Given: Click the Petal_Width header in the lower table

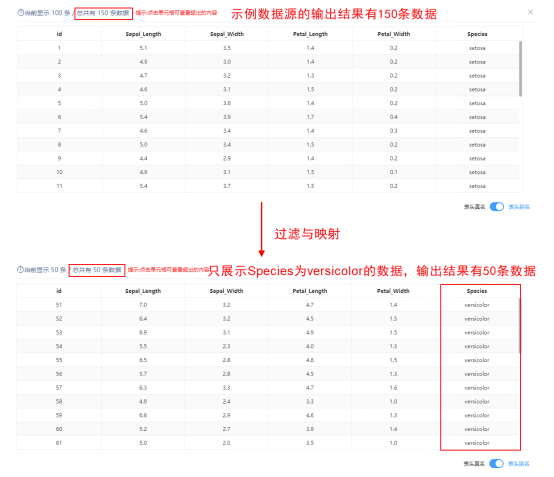Looking at the screenshot, I should [393, 291].
